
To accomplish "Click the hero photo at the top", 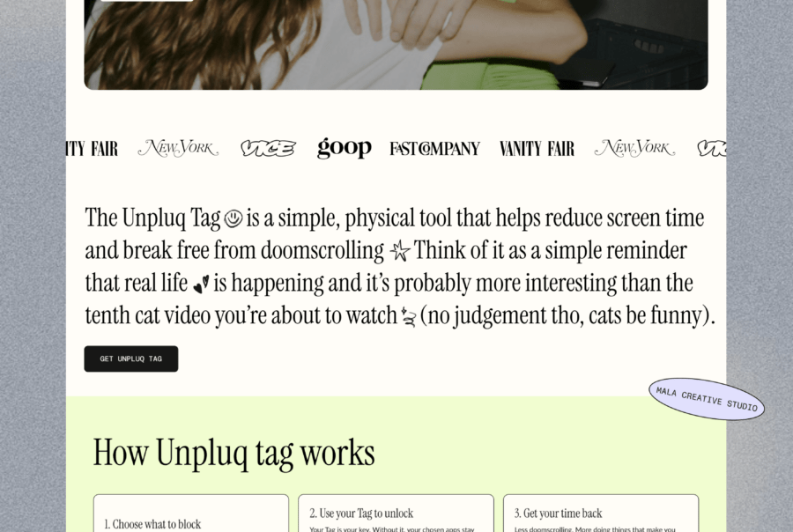I will point(396,44).
